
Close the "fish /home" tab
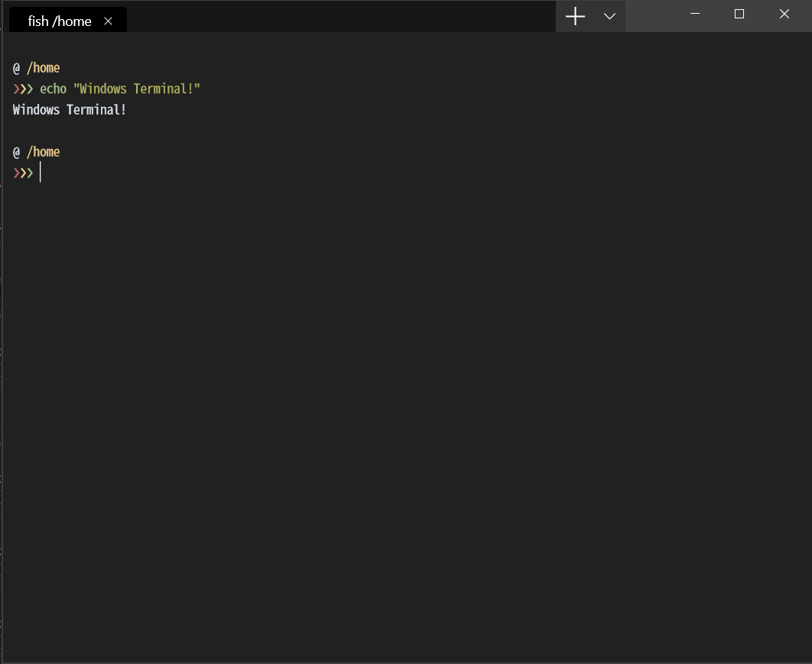coord(109,21)
